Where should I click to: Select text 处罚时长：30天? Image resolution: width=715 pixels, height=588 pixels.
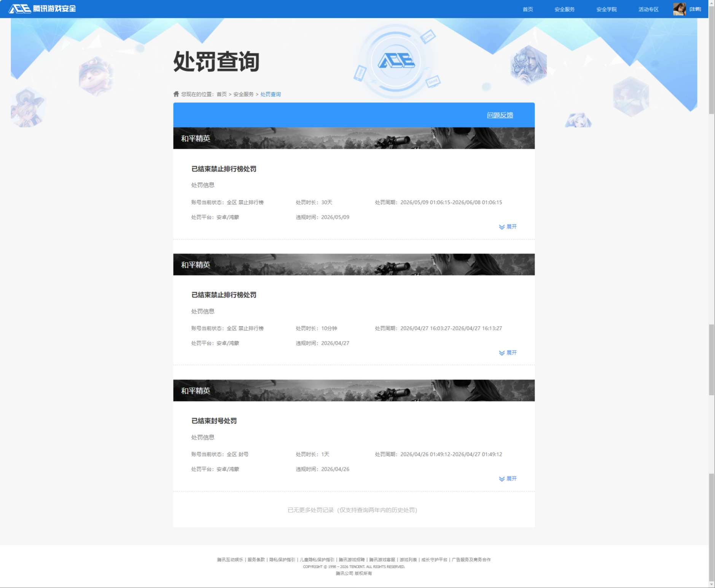[314, 202]
